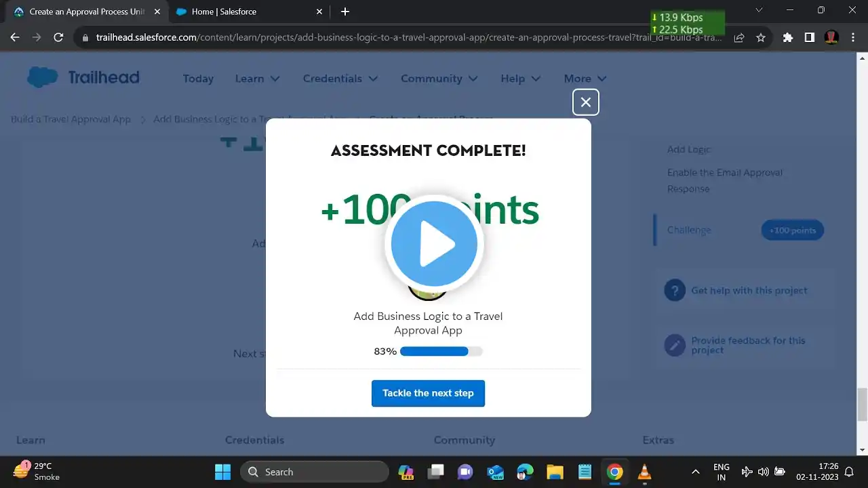This screenshot has height=488, width=868.
Task: Click the pencil feedback icon
Action: (x=675, y=346)
